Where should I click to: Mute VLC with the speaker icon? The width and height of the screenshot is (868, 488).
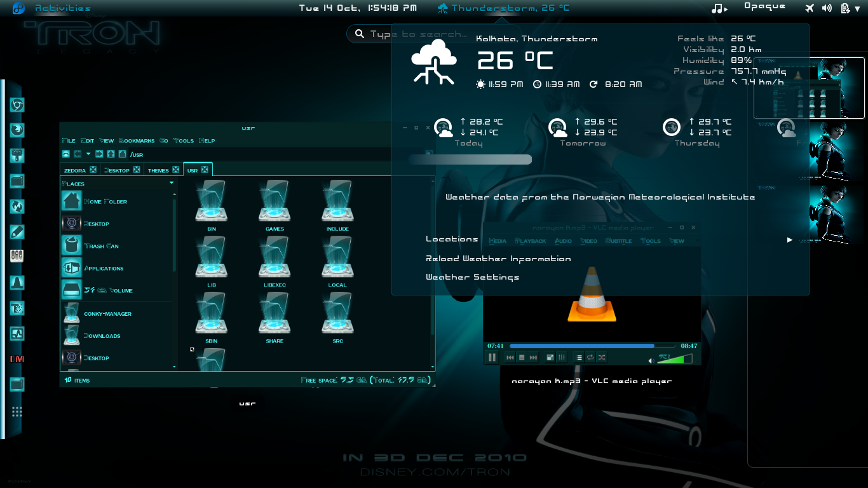tap(651, 360)
